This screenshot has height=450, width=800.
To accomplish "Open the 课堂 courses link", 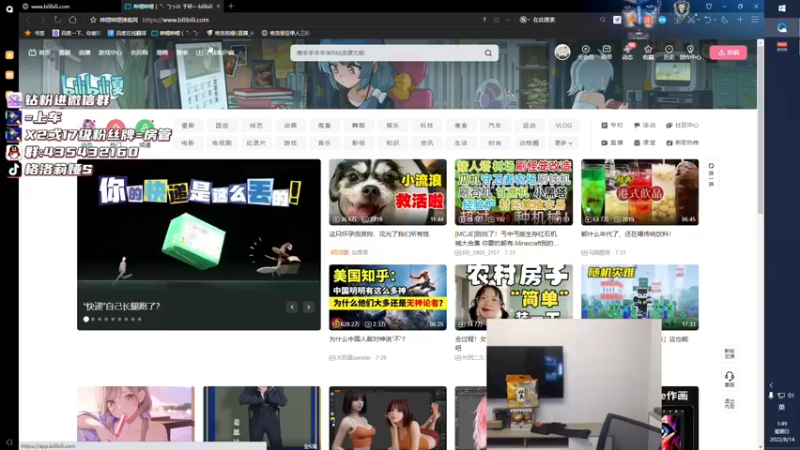I will 644,143.
